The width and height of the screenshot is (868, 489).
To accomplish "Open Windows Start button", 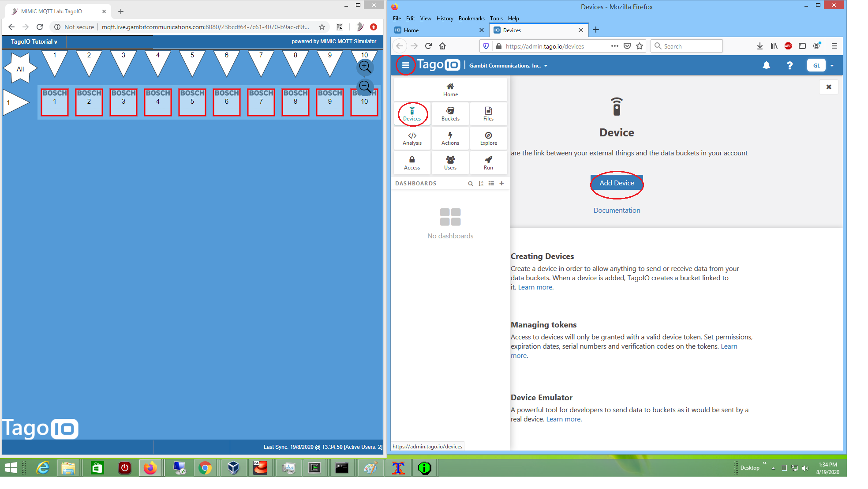I will [x=11, y=468].
